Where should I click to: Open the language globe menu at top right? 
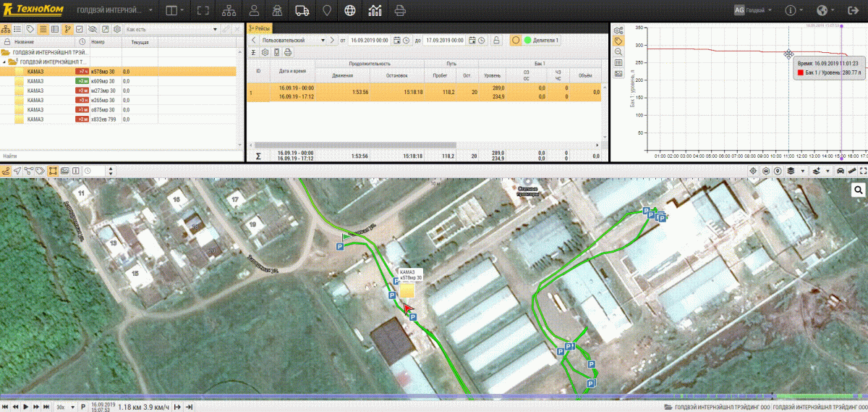tap(825, 11)
